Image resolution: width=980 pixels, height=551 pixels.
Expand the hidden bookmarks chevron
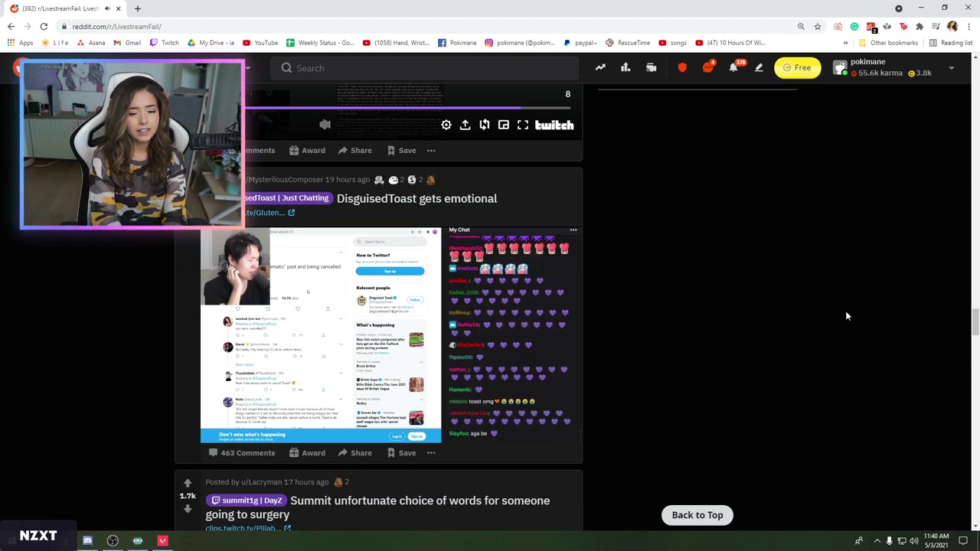[845, 43]
